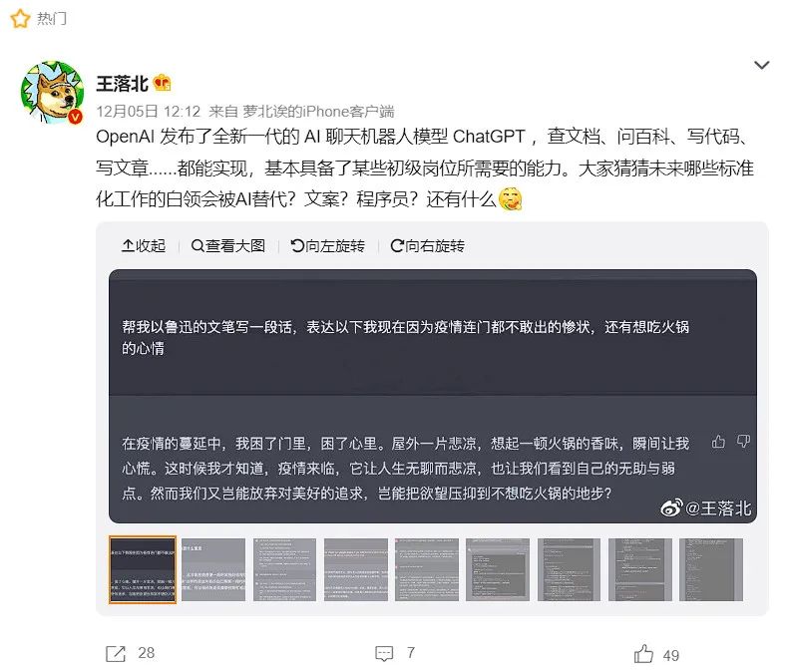
Task: Select the fifth image thumbnail
Action: [427, 569]
